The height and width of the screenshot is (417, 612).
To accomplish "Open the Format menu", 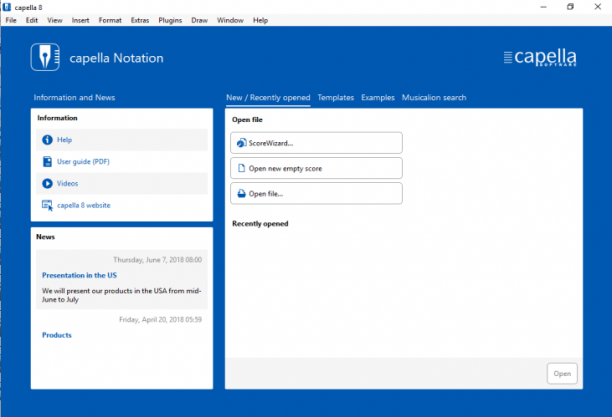I will click(110, 20).
